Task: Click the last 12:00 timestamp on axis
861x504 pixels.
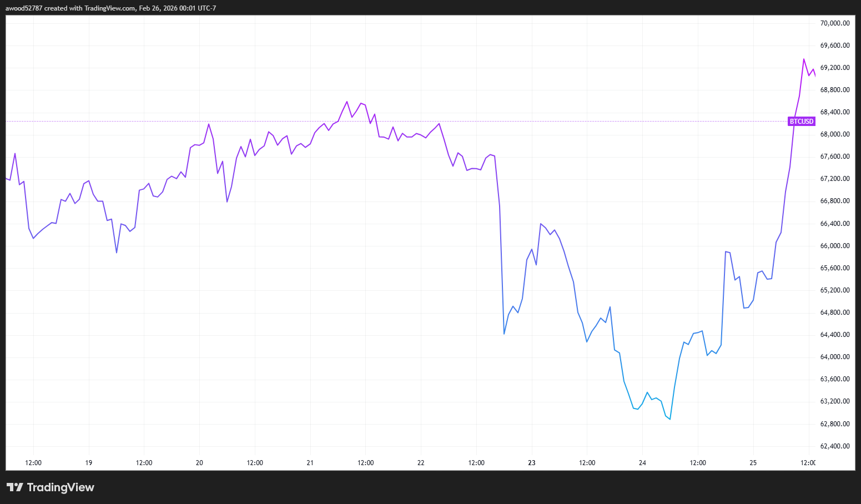Action: pos(808,462)
